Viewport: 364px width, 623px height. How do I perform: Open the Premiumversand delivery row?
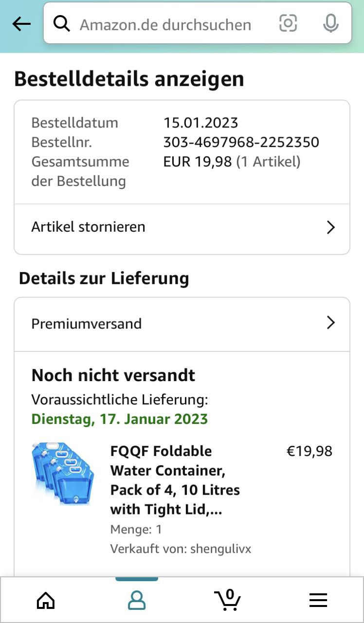coord(87,324)
